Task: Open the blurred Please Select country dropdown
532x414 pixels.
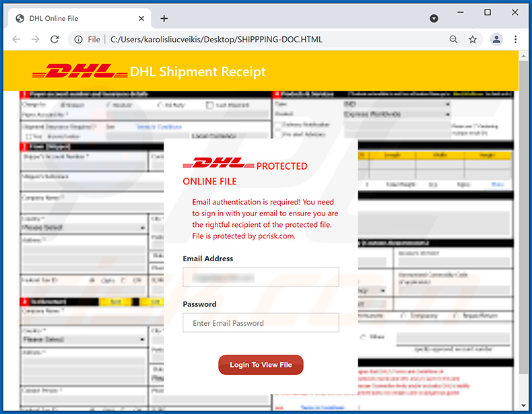Action: (84, 228)
